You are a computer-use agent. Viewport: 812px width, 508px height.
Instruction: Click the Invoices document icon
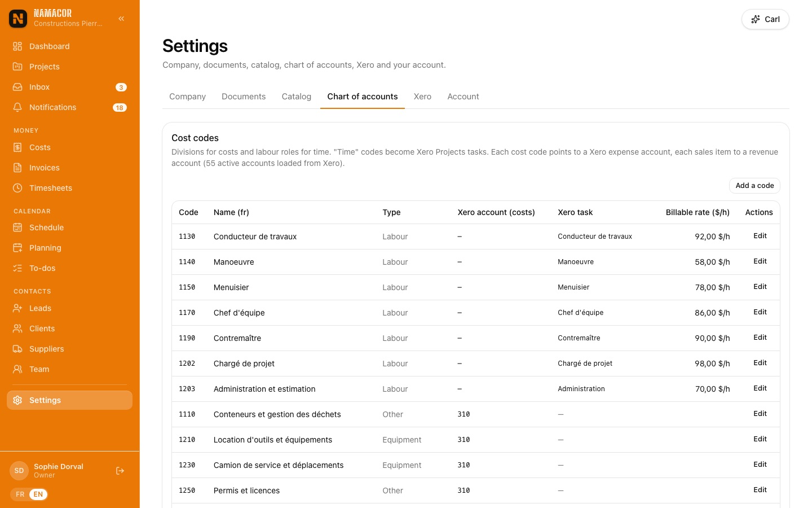pos(17,168)
